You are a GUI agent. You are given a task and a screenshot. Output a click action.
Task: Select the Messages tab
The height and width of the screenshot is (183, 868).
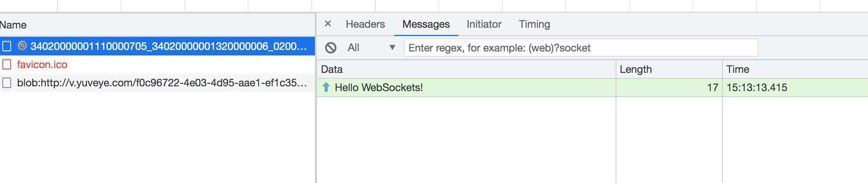pyautogui.click(x=426, y=24)
